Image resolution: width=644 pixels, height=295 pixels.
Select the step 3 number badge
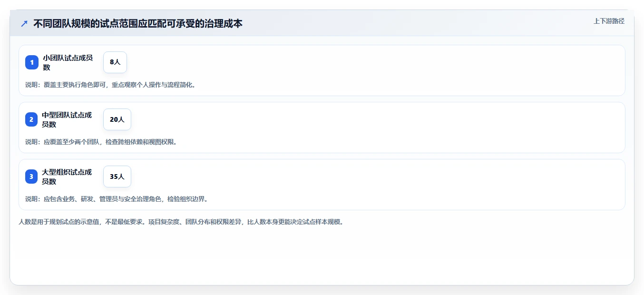[x=31, y=177]
